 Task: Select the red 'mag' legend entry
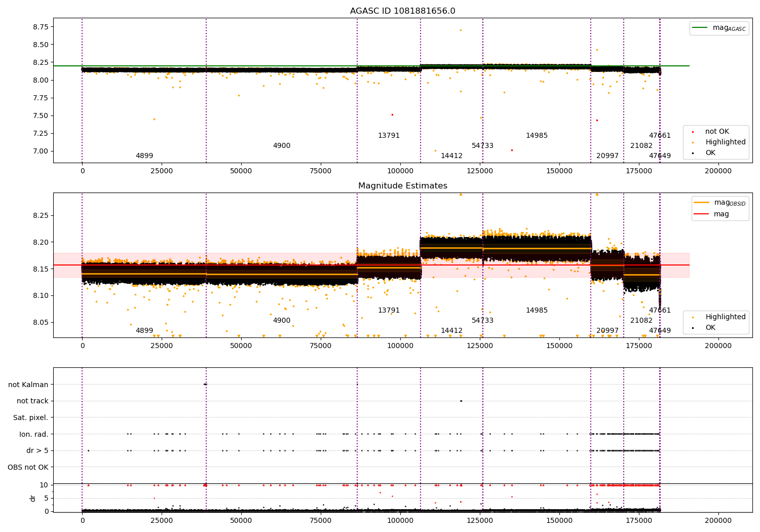click(x=712, y=214)
